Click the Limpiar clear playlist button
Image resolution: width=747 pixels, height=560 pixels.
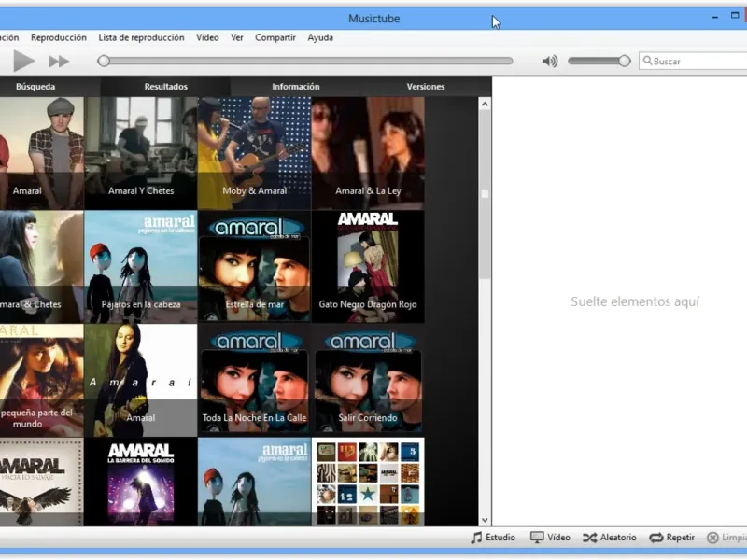726,538
